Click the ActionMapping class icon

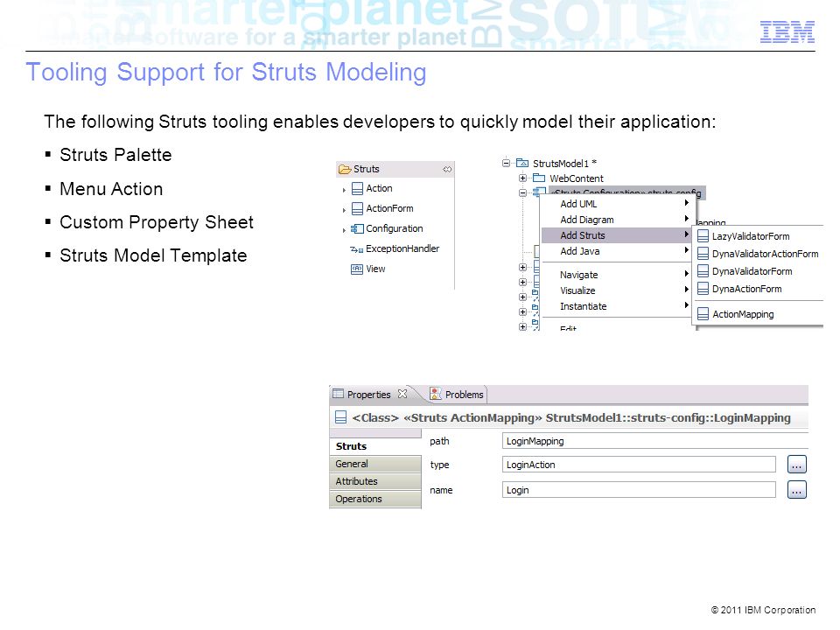click(x=703, y=314)
